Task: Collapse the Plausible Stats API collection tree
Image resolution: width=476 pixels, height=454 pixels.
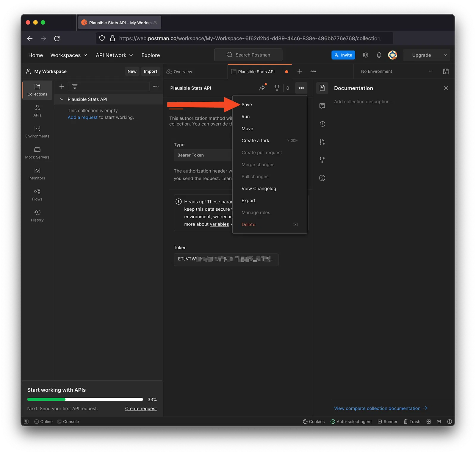Action: 62,99
